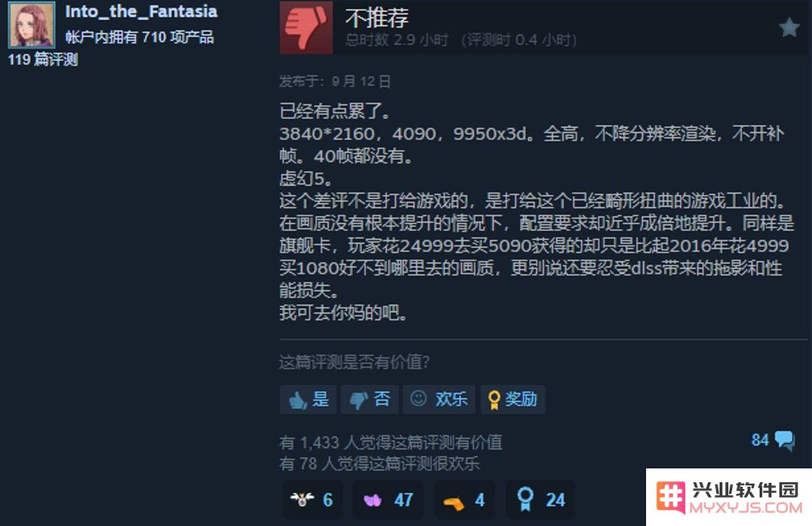Vote 是 (Yes) on this review

(308, 399)
